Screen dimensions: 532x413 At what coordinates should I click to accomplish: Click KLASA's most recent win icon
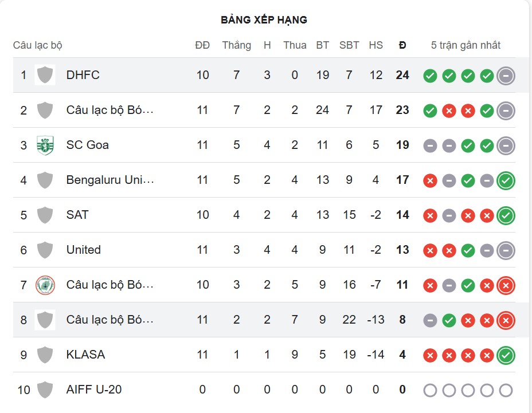[x=506, y=355]
